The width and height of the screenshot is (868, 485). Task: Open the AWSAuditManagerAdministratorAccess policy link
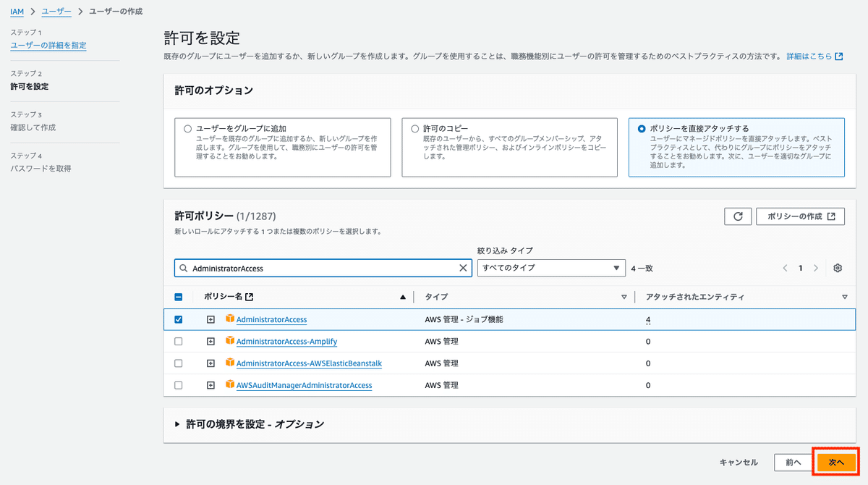pyautogui.click(x=304, y=385)
